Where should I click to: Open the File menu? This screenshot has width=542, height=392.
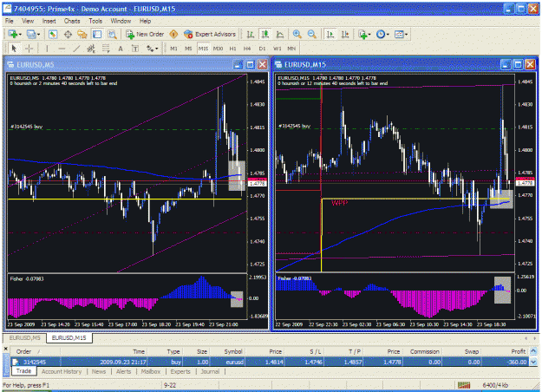pos(10,21)
